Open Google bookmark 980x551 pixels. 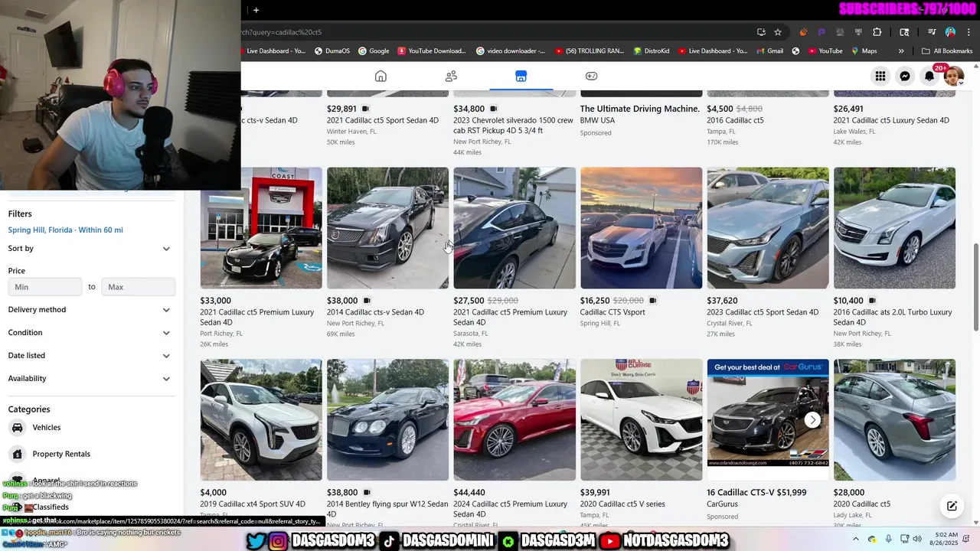374,51
